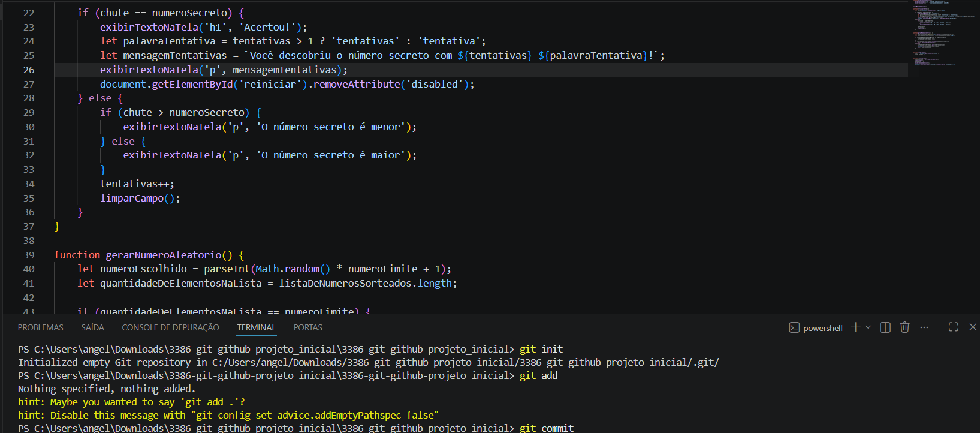This screenshot has width=980, height=433.
Task: Click 'tentativas++;' statement
Action: click(137, 184)
